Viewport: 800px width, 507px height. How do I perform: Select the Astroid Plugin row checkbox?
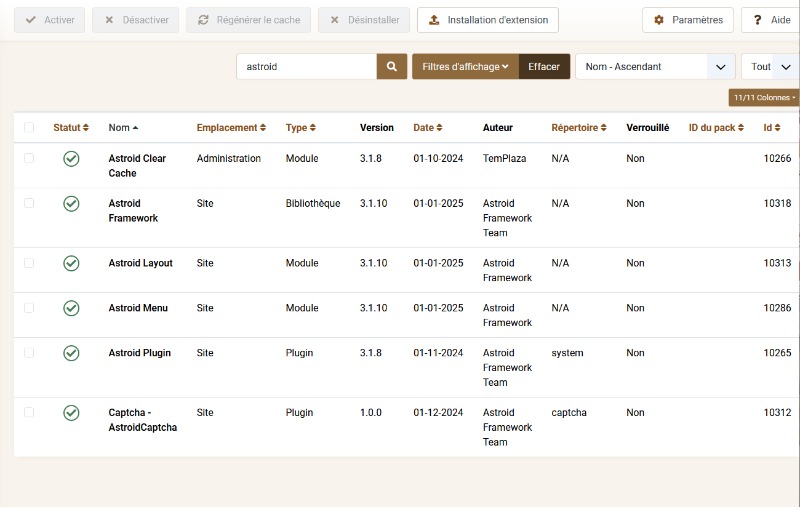pyautogui.click(x=29, y=352)
